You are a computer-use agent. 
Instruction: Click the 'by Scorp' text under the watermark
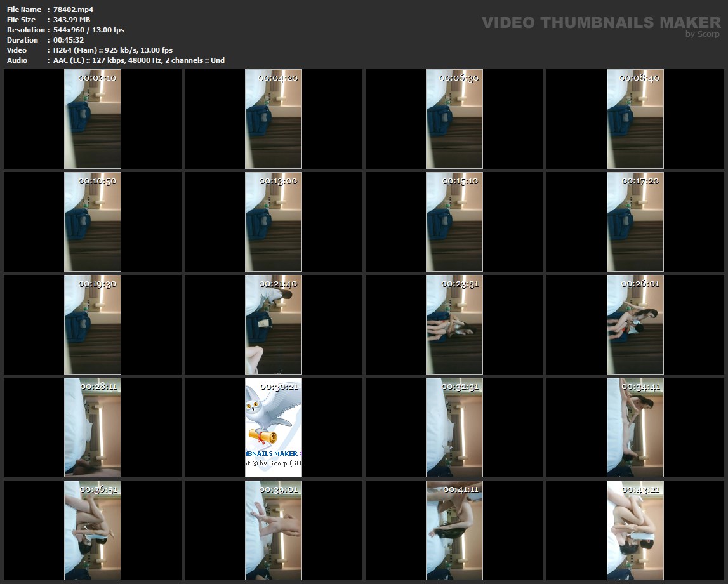(x=703, y=34)
